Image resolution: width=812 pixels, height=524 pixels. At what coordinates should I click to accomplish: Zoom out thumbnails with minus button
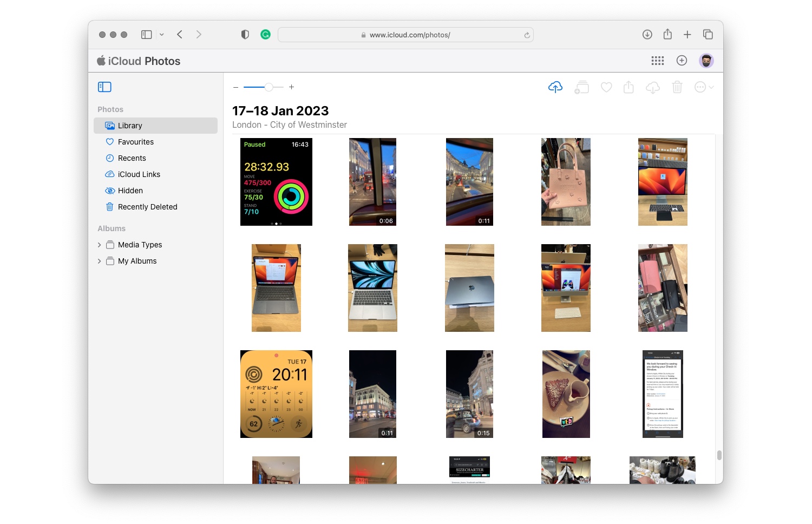point(235,87)
